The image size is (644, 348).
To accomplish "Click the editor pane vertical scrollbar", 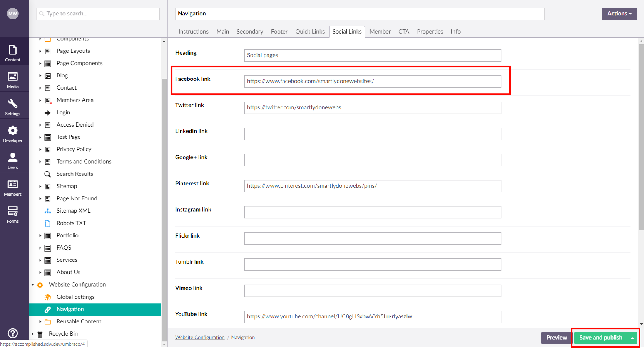I will pos(641,137).
